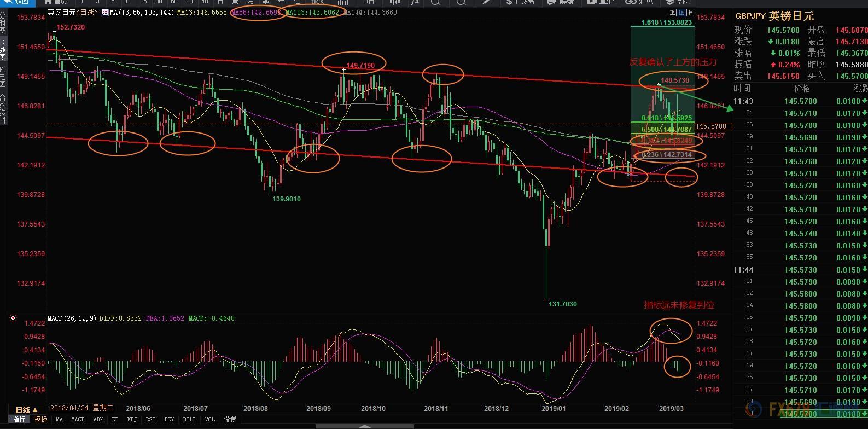
Task: Click first layout icon above price axis
Action: 672,12
